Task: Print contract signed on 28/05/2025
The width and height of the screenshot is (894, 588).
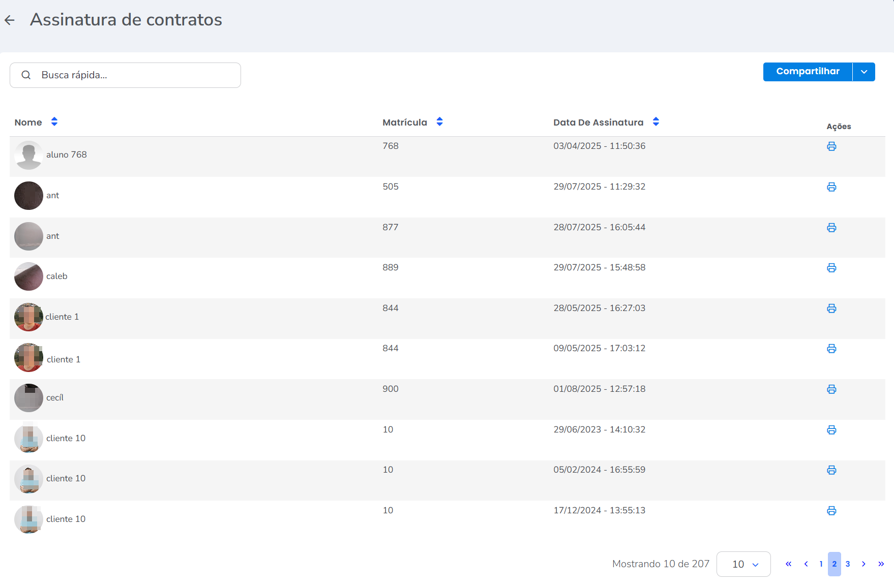Action: (x=831, y=308)
